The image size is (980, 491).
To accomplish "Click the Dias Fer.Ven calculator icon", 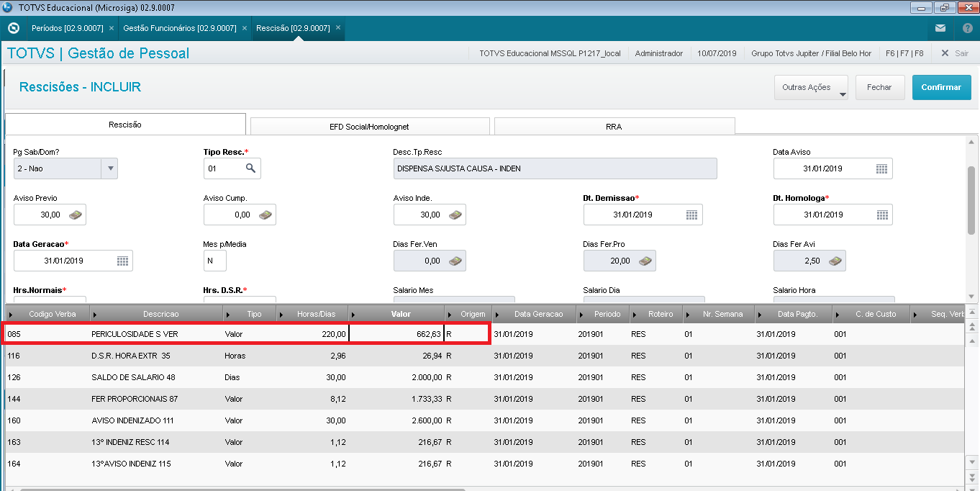I will click(x=455, y=261).
